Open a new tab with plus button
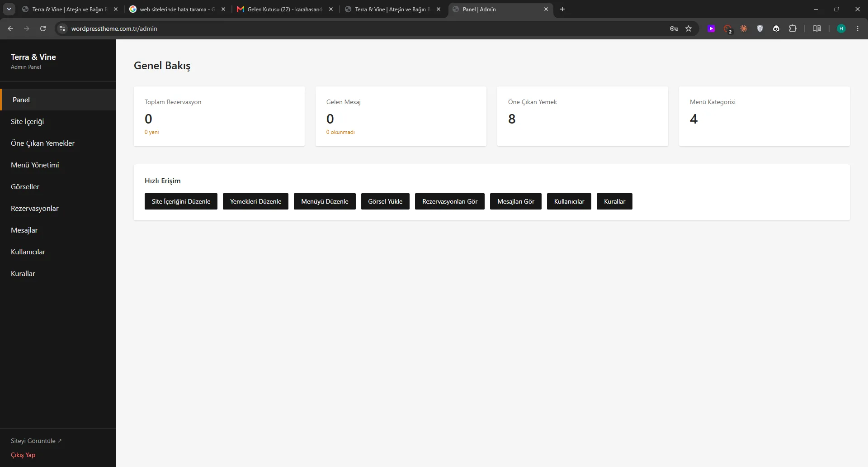 [562, 9]
